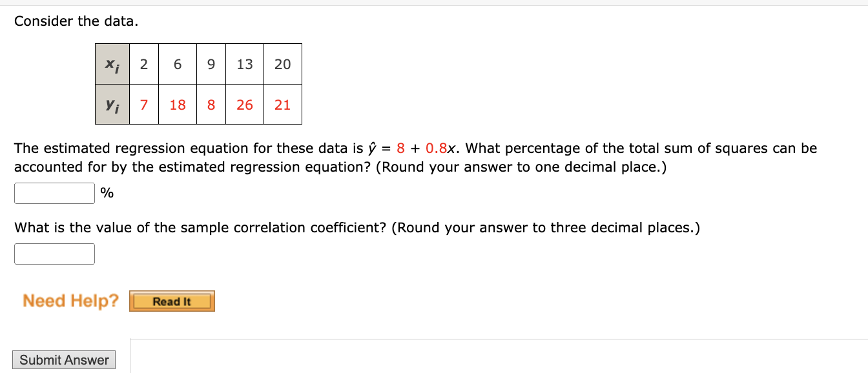Image resolution: width=868 pixels, height=373 pixels.
Task: Select the table cell containing 20
Action: click(282, 64)
